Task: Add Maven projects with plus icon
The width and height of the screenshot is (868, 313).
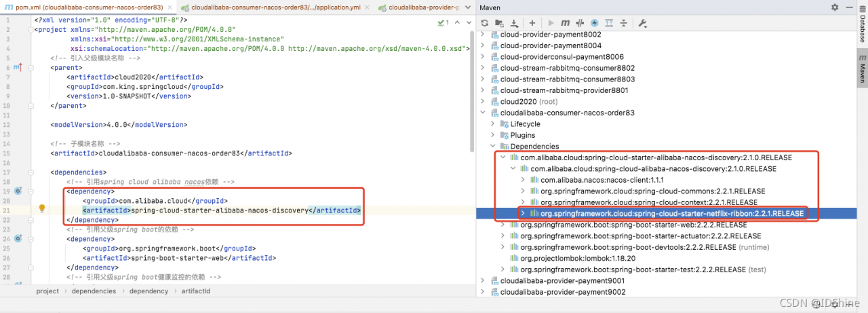Action: (x=532, y=23)
